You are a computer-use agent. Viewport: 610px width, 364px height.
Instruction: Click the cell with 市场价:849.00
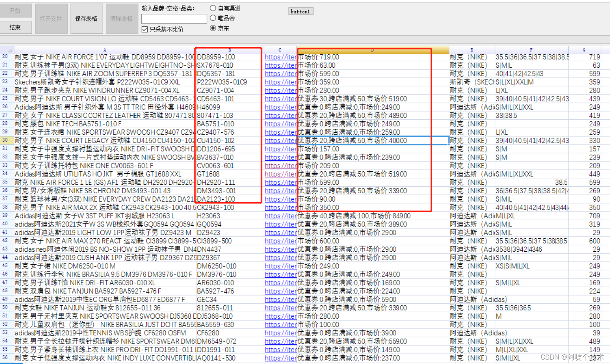click(x=372, y=216)
